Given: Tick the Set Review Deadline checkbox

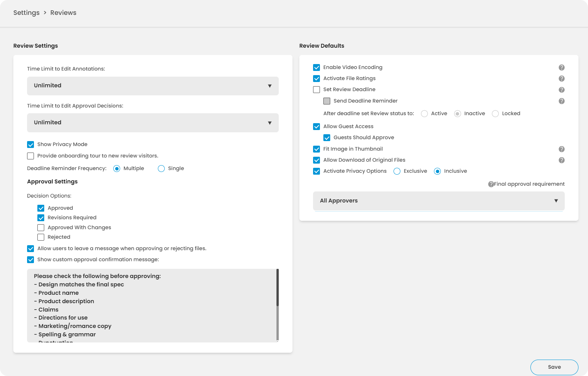Looking at the screenshot, I should click(316, 90).
